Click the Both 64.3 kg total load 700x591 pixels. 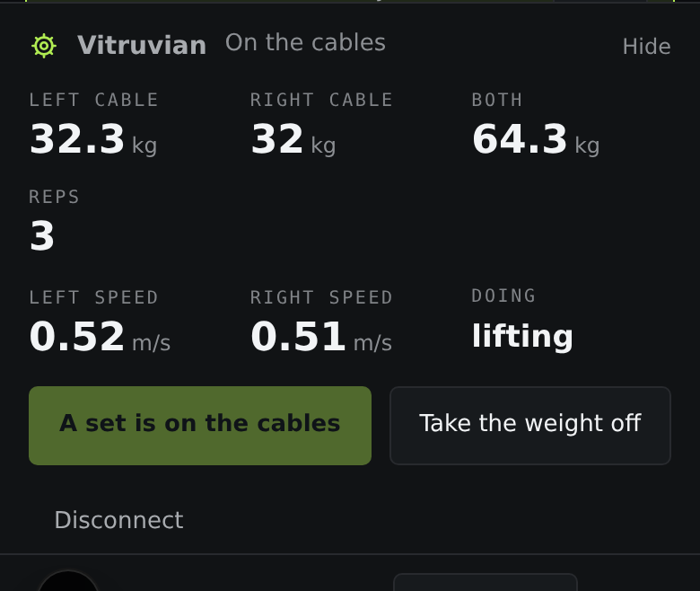pos(536,139)
